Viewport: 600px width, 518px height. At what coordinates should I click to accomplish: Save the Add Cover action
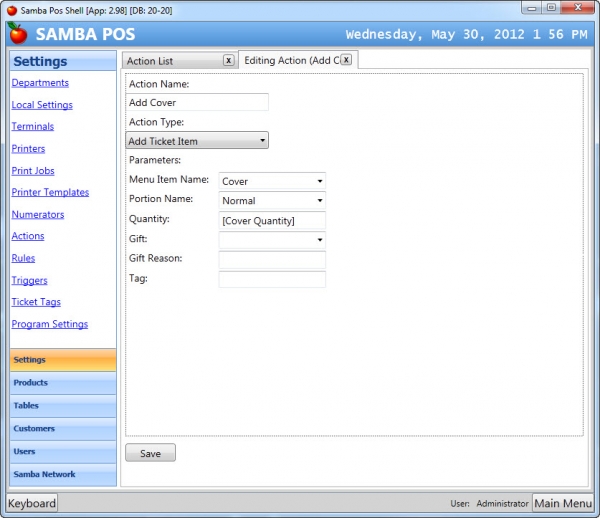point(150,453)
